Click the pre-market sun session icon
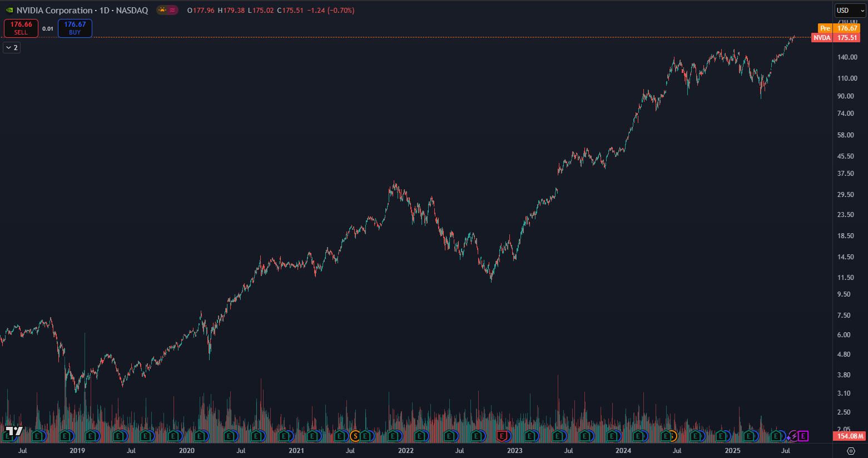Screen dimensions: 868x458 point(162,10)
